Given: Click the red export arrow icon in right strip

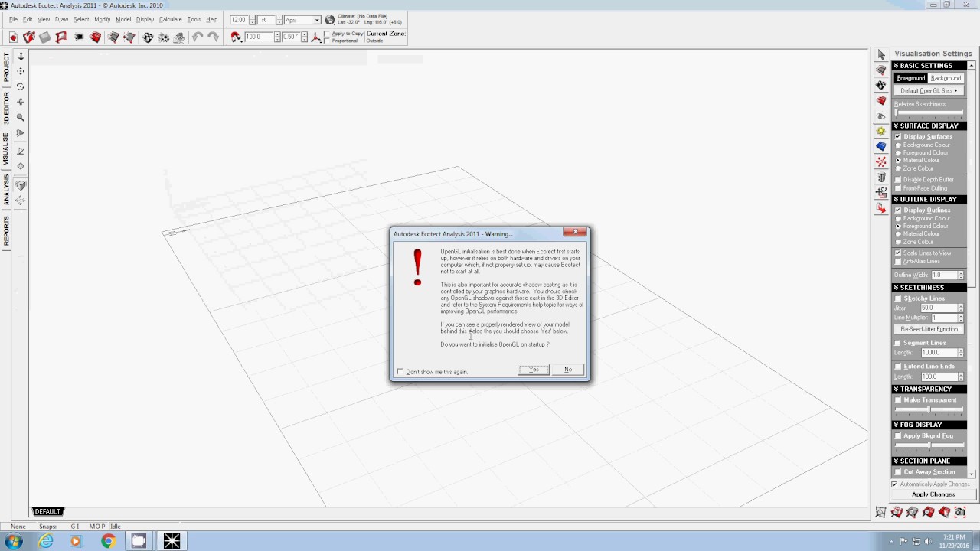Looking at the screenshot, I should pos(881,207).
